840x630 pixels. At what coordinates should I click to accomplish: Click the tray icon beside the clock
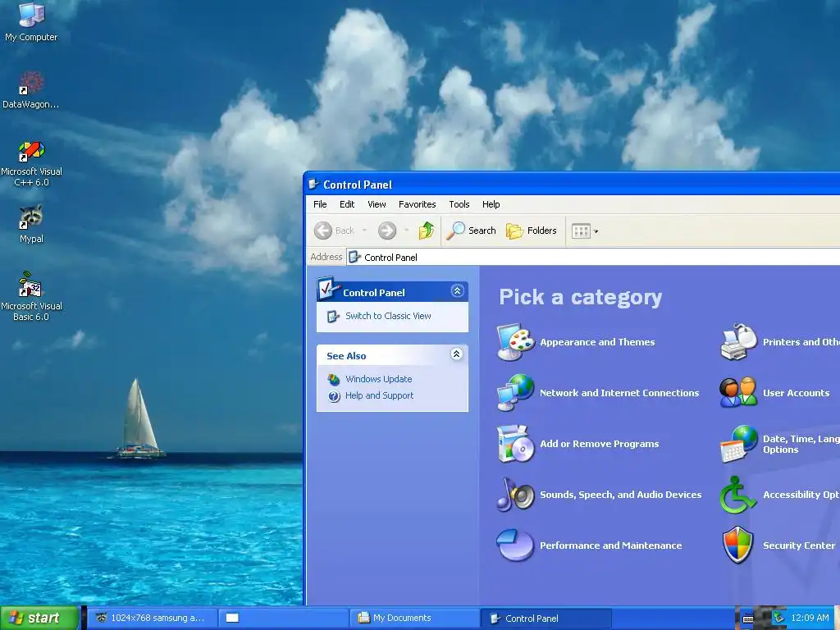coord(778,619)
